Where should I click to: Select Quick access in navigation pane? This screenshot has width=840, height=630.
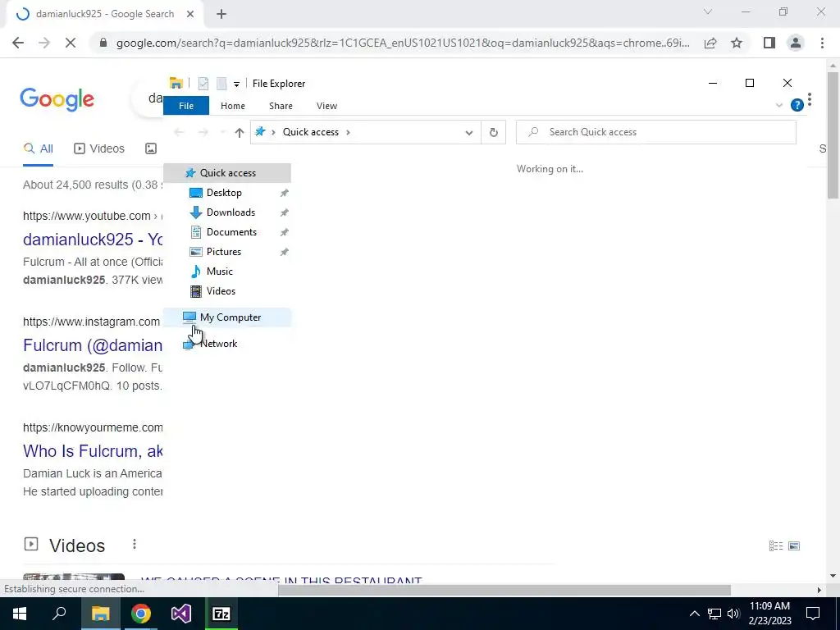(227, 173)
